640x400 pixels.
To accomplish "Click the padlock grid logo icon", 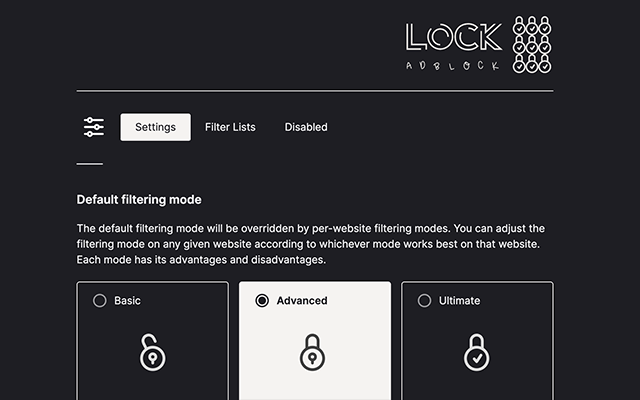I will (531, 45).
